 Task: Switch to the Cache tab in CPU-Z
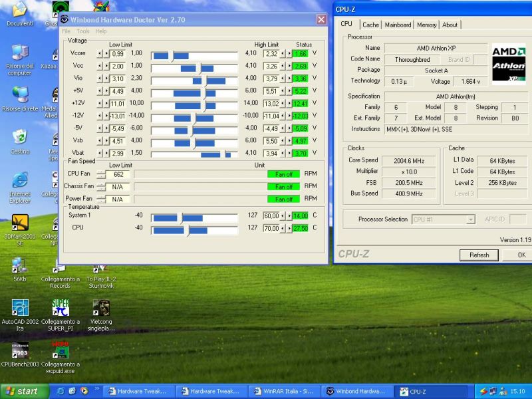pos(370,25)
